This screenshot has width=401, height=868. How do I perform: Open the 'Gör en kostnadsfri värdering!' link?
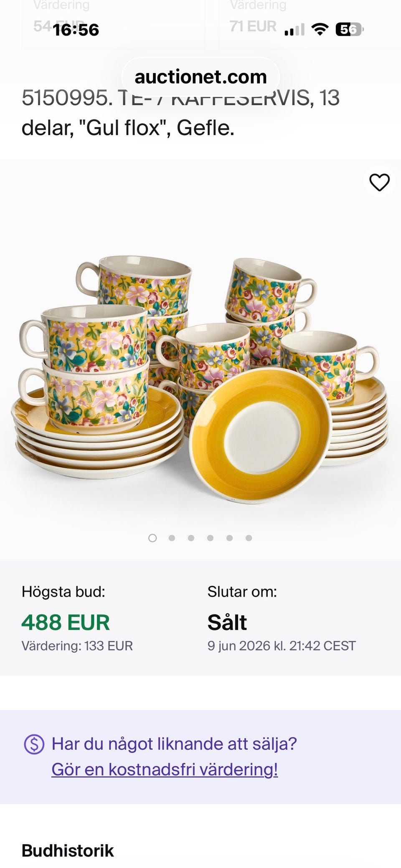[x=165, y=769]
